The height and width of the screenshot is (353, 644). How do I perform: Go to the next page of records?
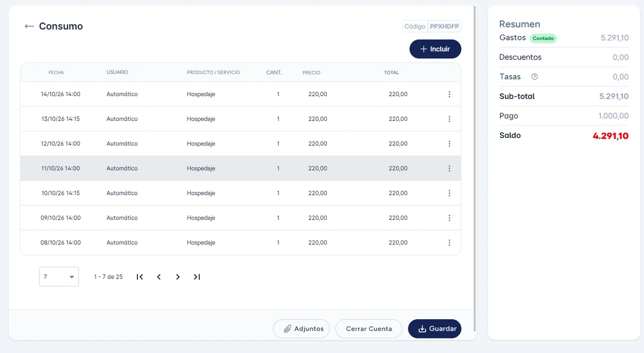pyautogui.click(x=178, y=277)
